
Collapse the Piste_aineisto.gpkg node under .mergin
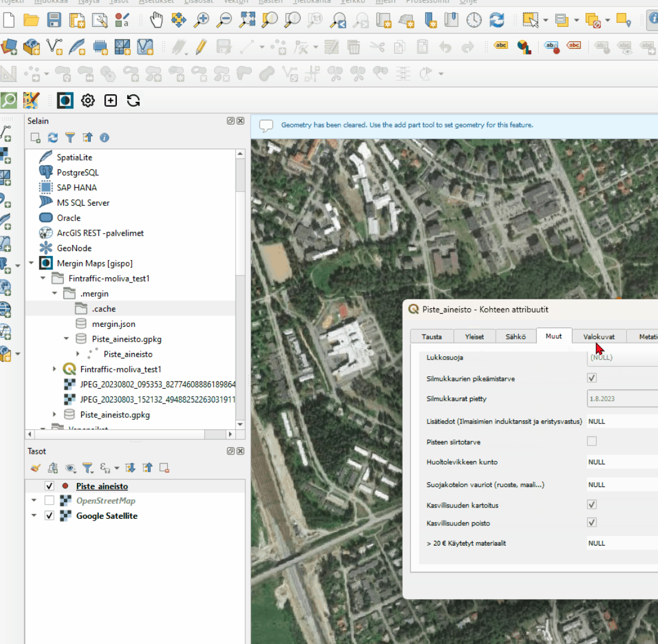click(66, 339)
